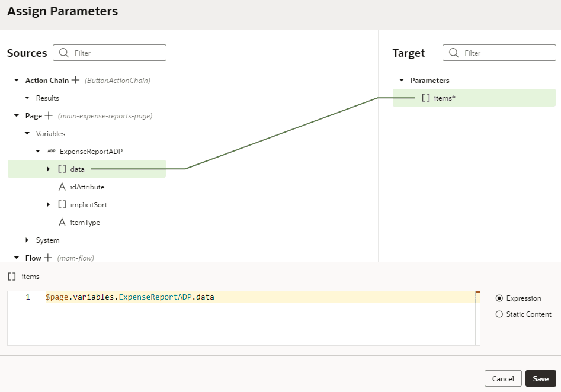Select the Expression radio button
The image size is (561, 392).
pyautogui.click(x=499, y=298)
